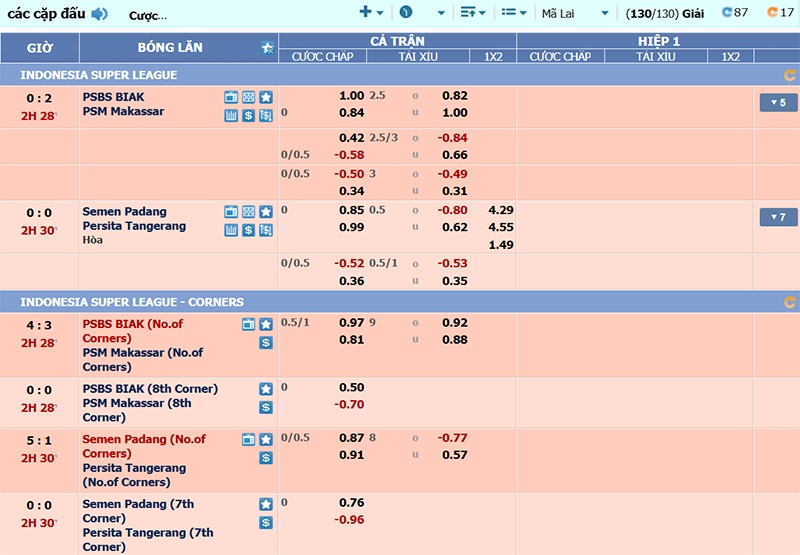Add Semen Padang match to favorites
This screenshot has width=800, height=555.
[x=266, y=212]
